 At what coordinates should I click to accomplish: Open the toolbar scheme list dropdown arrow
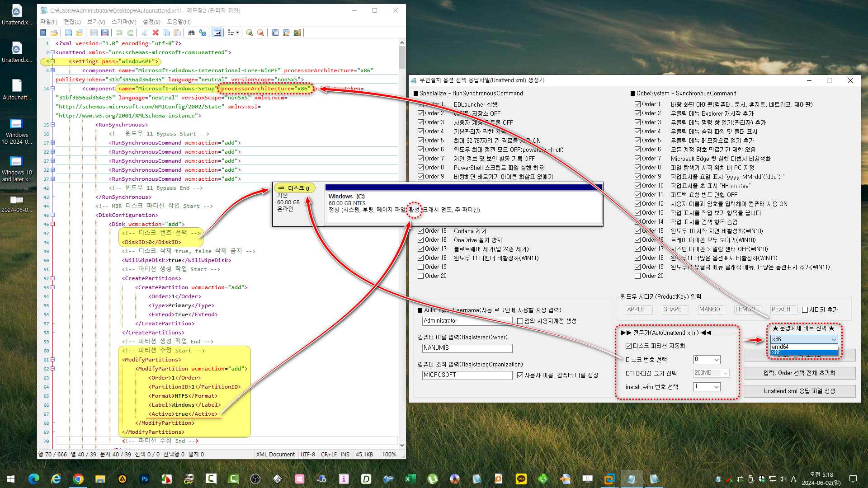pos(238,33)
